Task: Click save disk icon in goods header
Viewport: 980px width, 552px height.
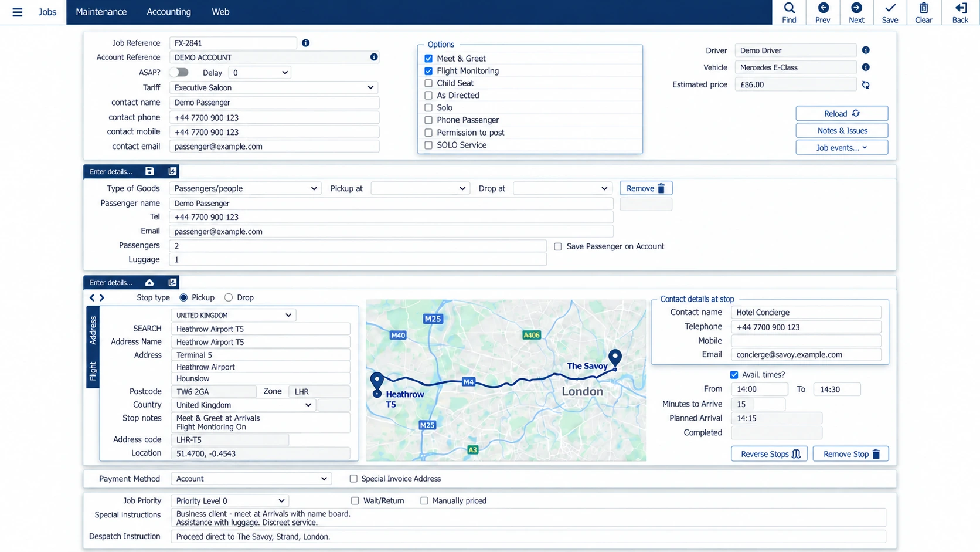Action: tap(149, 171)
